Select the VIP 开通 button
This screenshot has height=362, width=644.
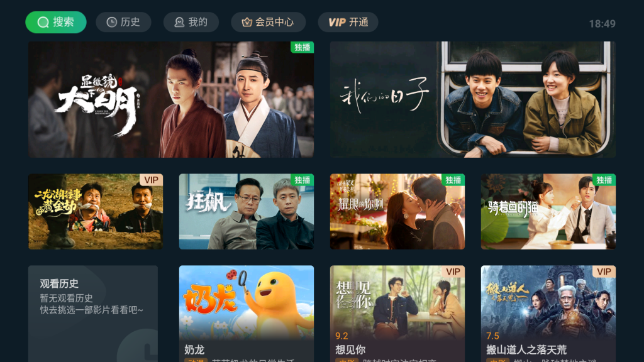point(348,22)
